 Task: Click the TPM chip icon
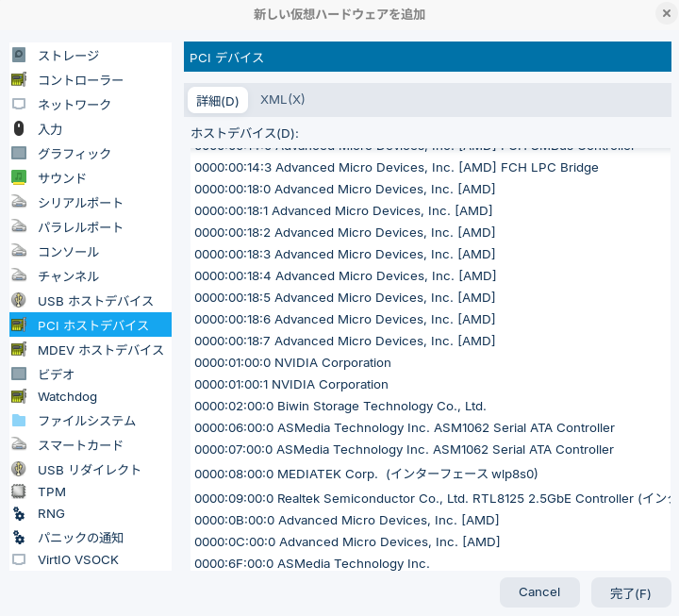pos(19,491)
